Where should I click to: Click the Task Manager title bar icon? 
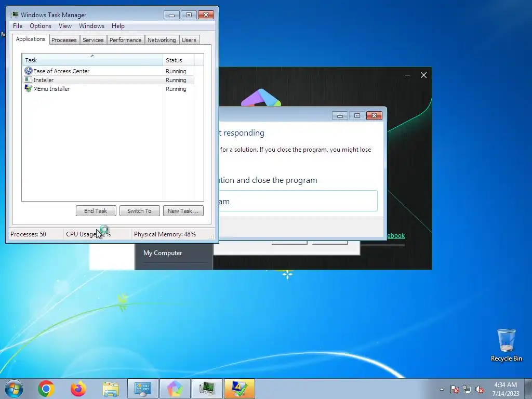pyautogui.click(x=14, y=15)
